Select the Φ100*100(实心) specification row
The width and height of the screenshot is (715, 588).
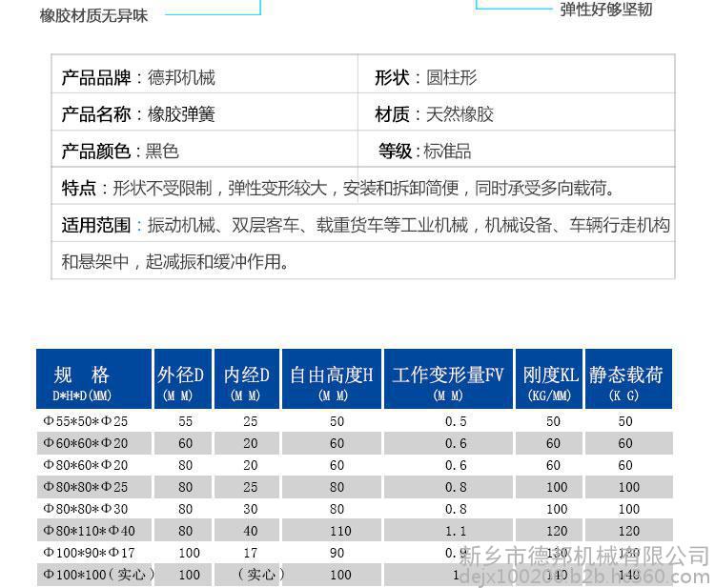point(96,575)
